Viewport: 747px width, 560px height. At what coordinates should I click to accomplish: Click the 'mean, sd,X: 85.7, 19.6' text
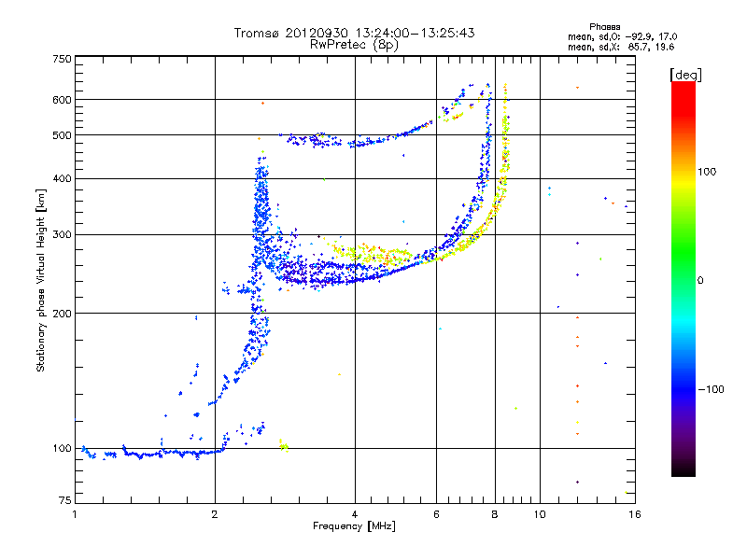(621, 47)
